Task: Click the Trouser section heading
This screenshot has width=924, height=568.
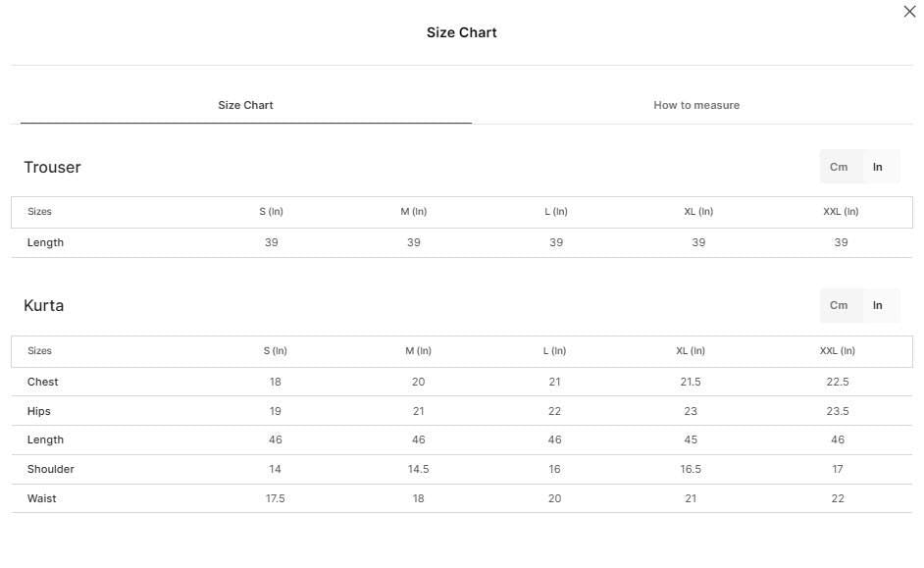Action: click(52, 168)
